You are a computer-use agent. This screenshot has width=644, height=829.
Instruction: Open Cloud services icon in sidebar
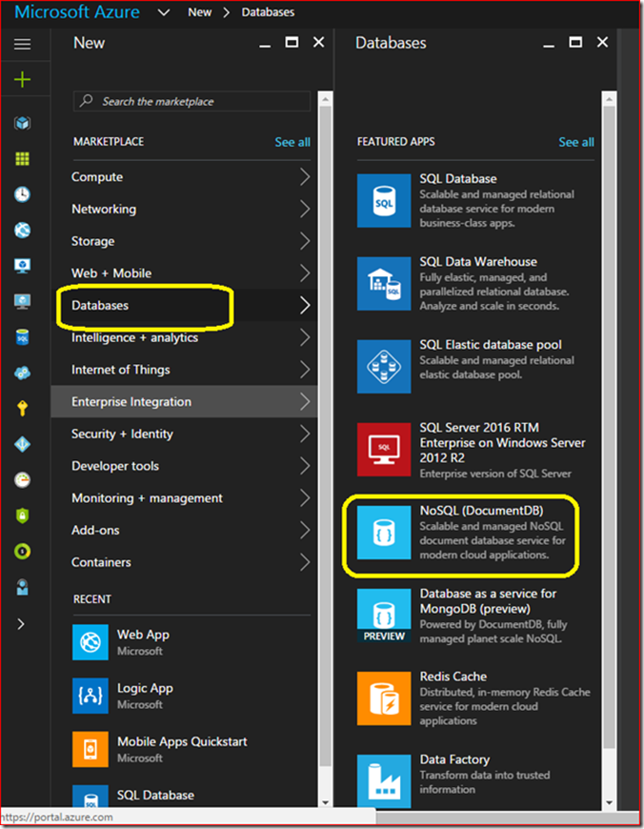point(22,373)
